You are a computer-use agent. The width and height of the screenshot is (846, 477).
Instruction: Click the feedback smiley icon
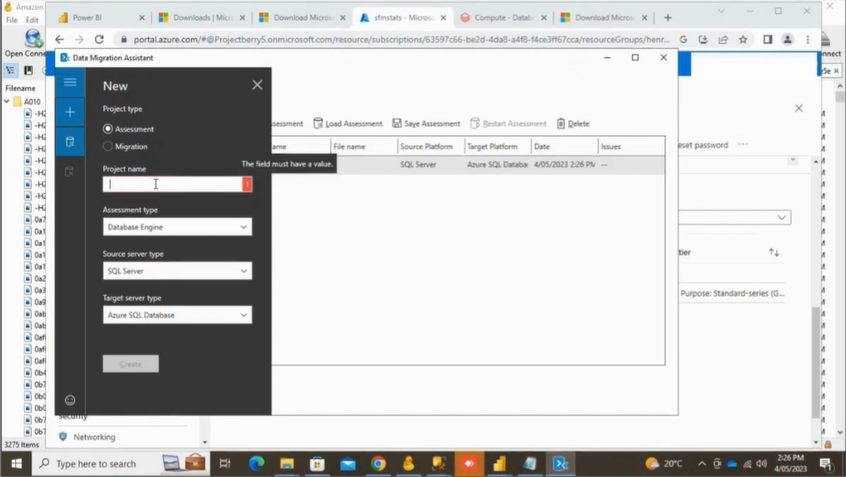(70, 400)
